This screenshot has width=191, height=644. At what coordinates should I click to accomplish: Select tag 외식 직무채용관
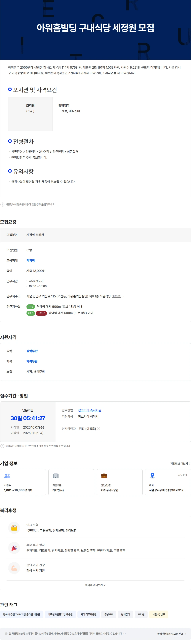click(89, 614)
